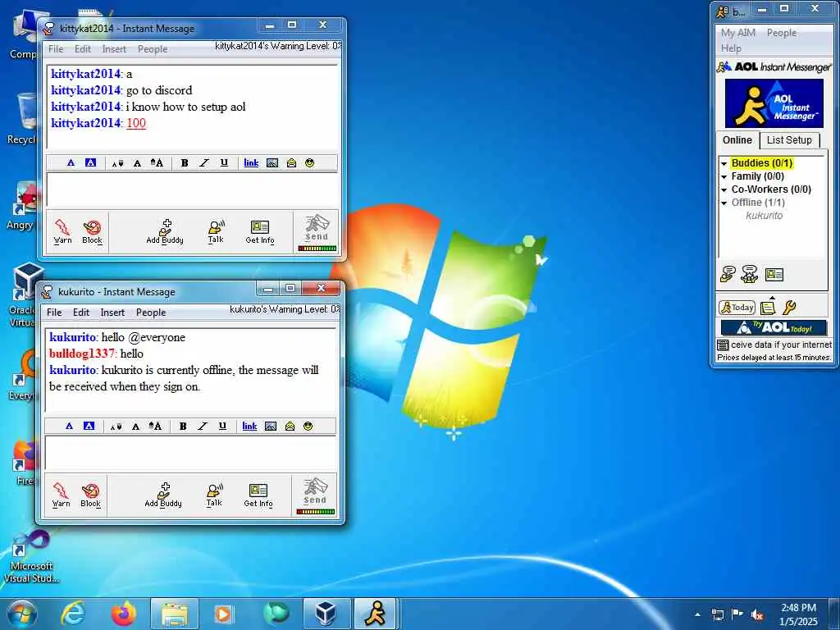Start Talk session with kittykat2014
Viewport: 840px width, 630px height.
click(x=216, y=231)
